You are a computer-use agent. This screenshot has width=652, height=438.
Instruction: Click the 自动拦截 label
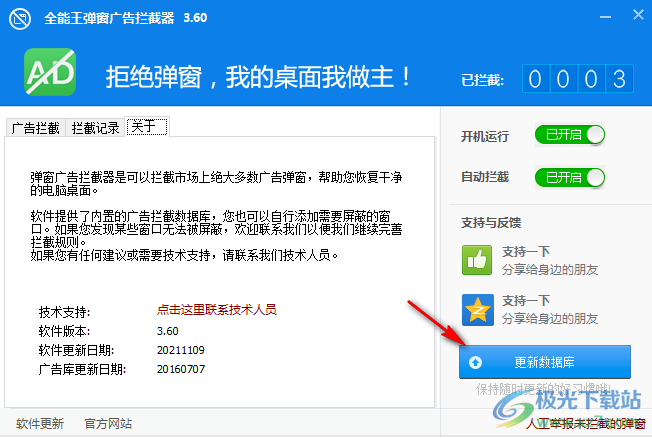click(485, 177)
